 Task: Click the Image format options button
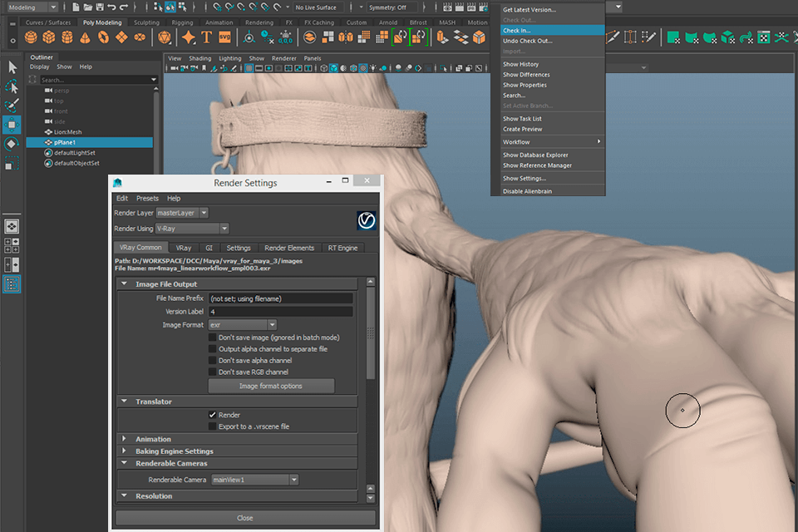tap(270, 386)
